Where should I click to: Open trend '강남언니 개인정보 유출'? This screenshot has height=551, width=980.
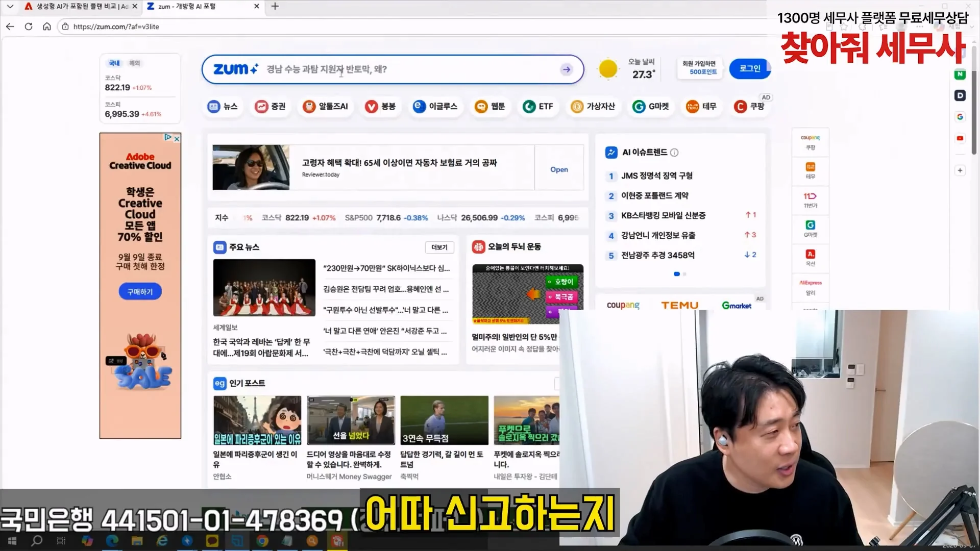point(658,235)
